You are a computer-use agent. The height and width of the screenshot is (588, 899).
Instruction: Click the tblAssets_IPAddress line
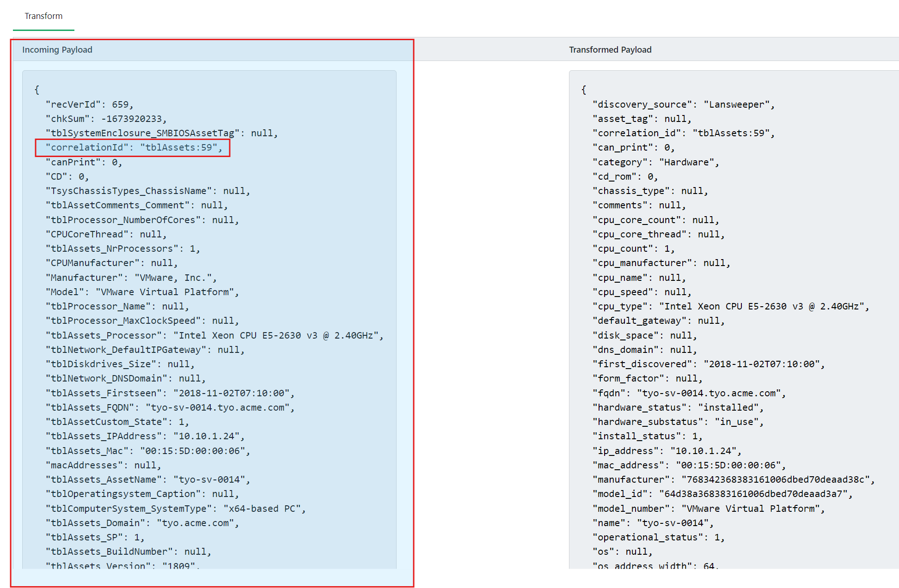(145, 436)
